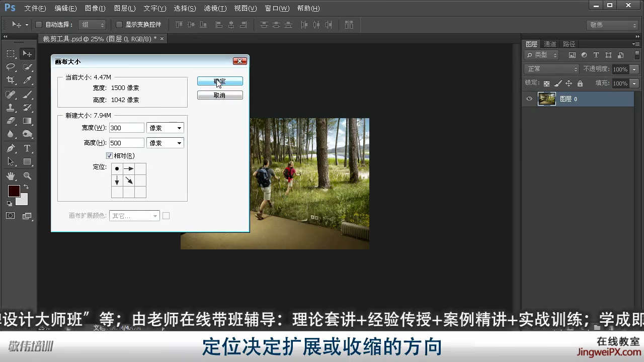Switch to the 路径 tab
Screen dimensions: 644x362
[569, 44]
